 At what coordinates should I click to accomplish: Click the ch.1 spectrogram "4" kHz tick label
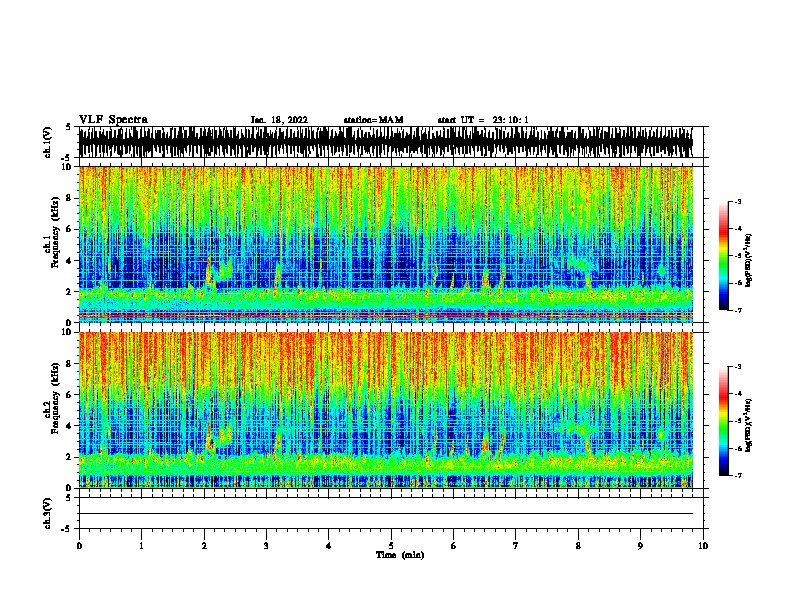tap(69, 261)
